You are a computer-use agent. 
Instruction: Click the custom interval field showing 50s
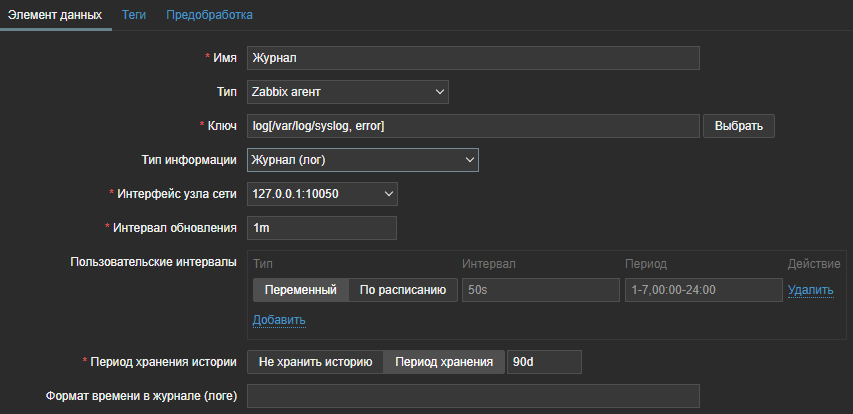[540, 290]
